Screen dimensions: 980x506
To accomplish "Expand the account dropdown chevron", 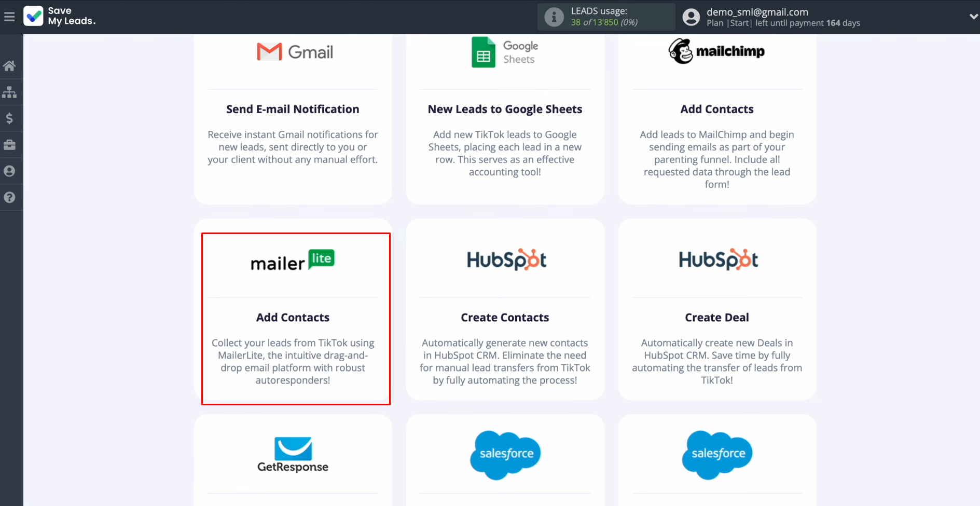I will 973,17.
